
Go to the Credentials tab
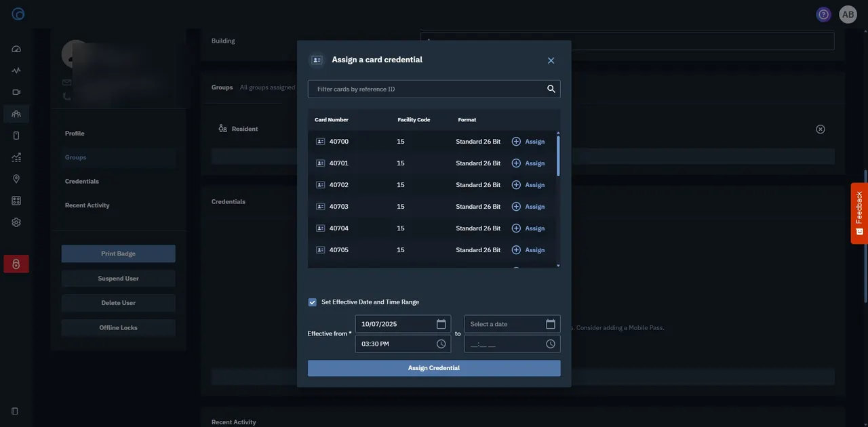coord(82,182)
